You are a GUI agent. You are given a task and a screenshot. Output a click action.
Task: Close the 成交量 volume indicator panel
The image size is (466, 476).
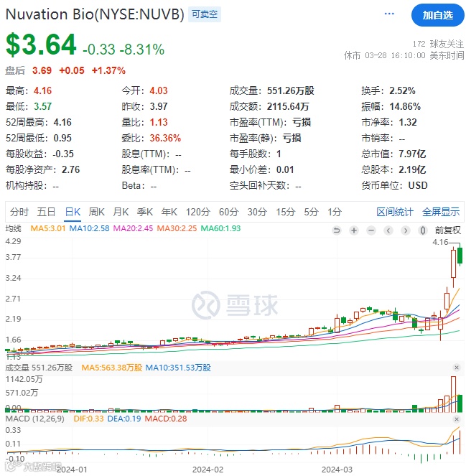[x=457, y=368]
